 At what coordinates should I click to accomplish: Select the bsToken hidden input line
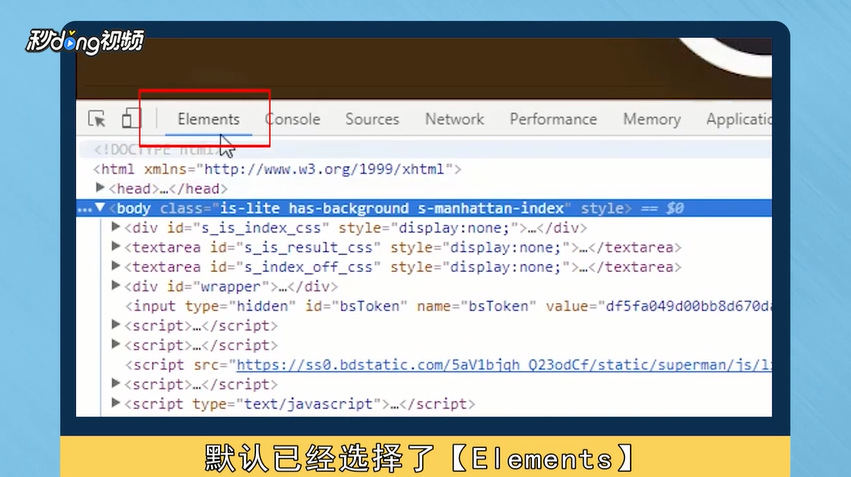click(x=448, y=306)
